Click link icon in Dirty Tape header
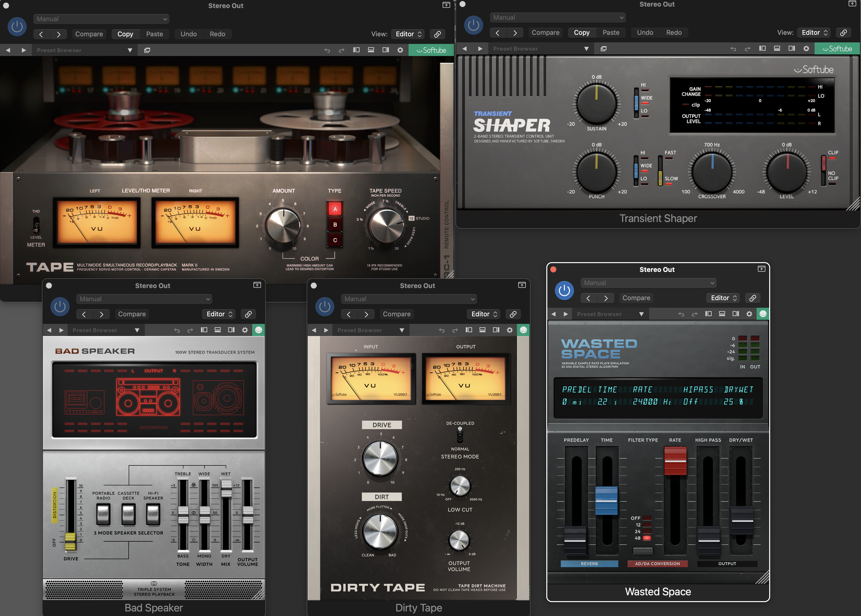The image size is (861, 616). tap(513, 314)
